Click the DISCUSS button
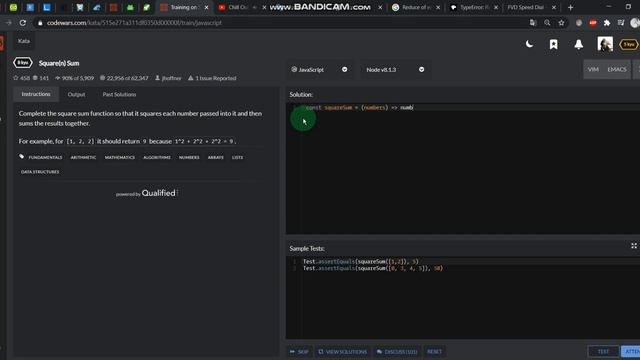The width and height of the screenshot is (640, 360). (x=397, y=351)
